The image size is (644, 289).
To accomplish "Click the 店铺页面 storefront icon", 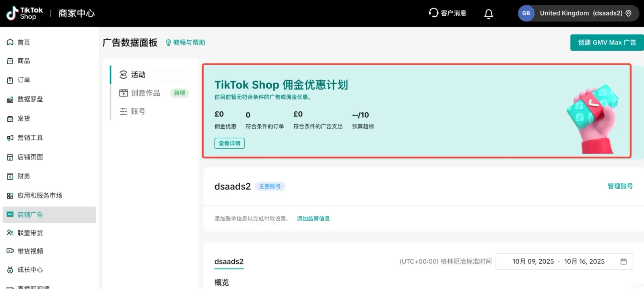I will (x=10, y=157).
